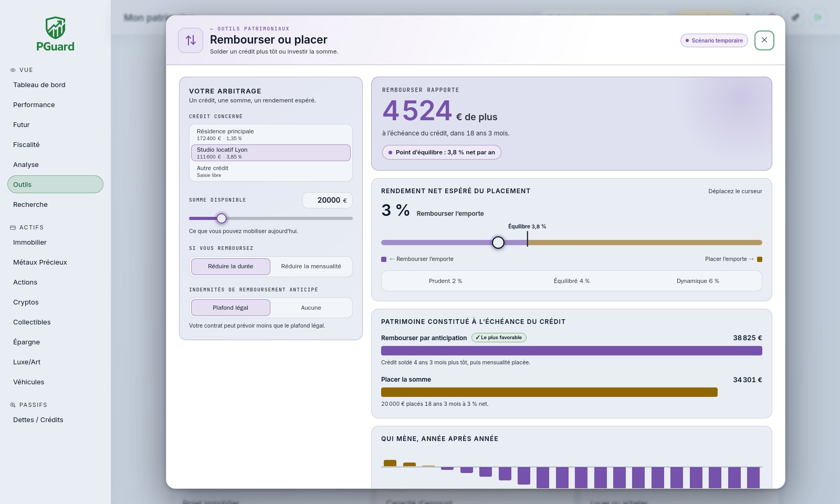
Task: Click the Scénario temporaire badge
Action: pos(714,40)
